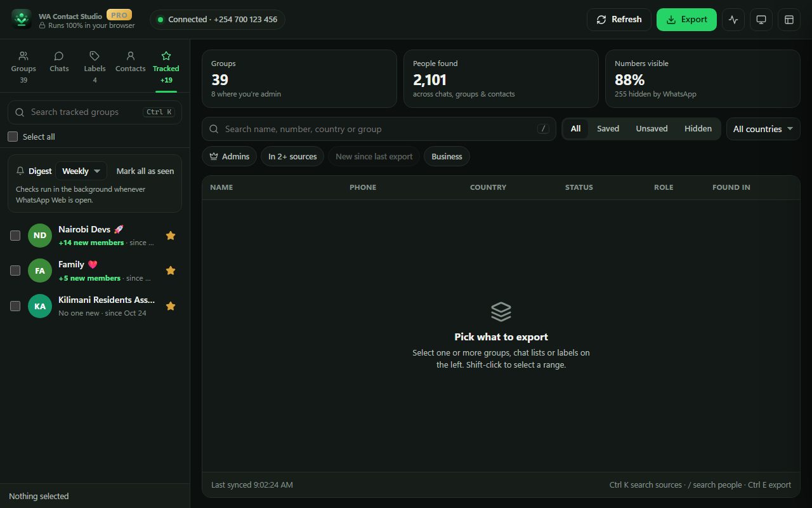Check the Select all checkbox
Viewport: 812px width, 508px height.
[x=13, y=137]
